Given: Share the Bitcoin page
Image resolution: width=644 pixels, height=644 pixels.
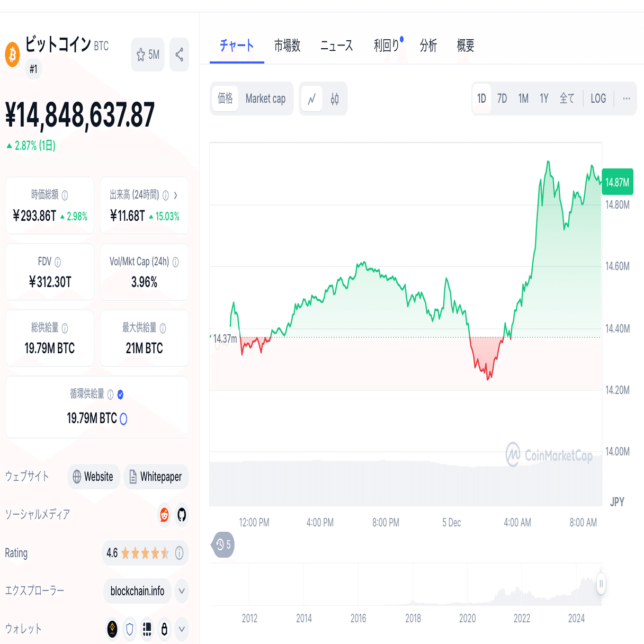Looking at the screenshot, I should [x=179, y=55].
